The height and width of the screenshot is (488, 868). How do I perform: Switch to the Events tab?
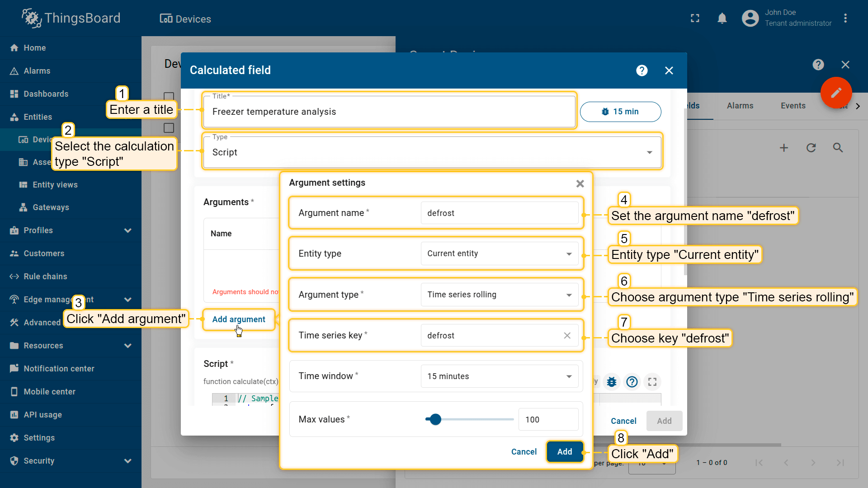(x=793, y=106)
